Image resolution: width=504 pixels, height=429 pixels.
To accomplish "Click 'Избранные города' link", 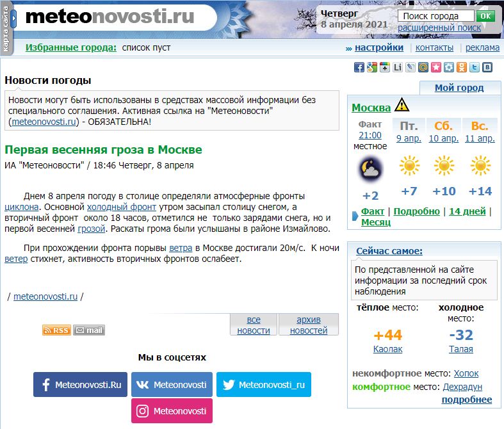I will coord(71,47).
